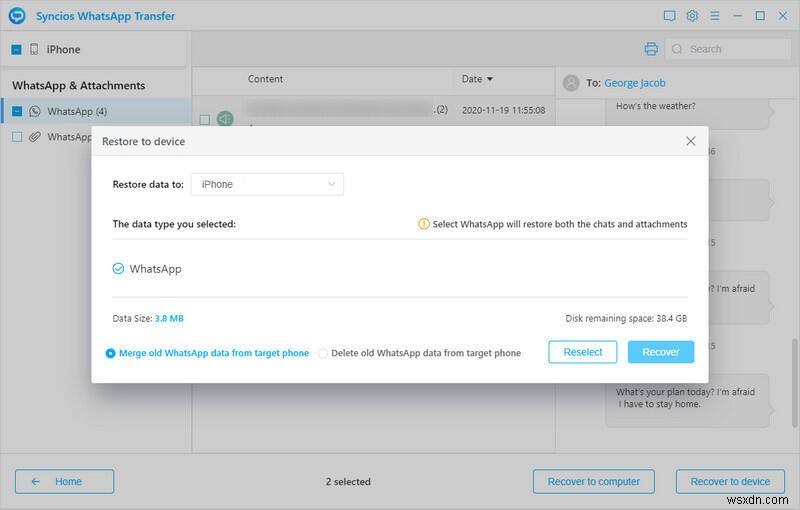
Task: Select WhatsApp (4) category in sidebar
Action: point(96,111)
